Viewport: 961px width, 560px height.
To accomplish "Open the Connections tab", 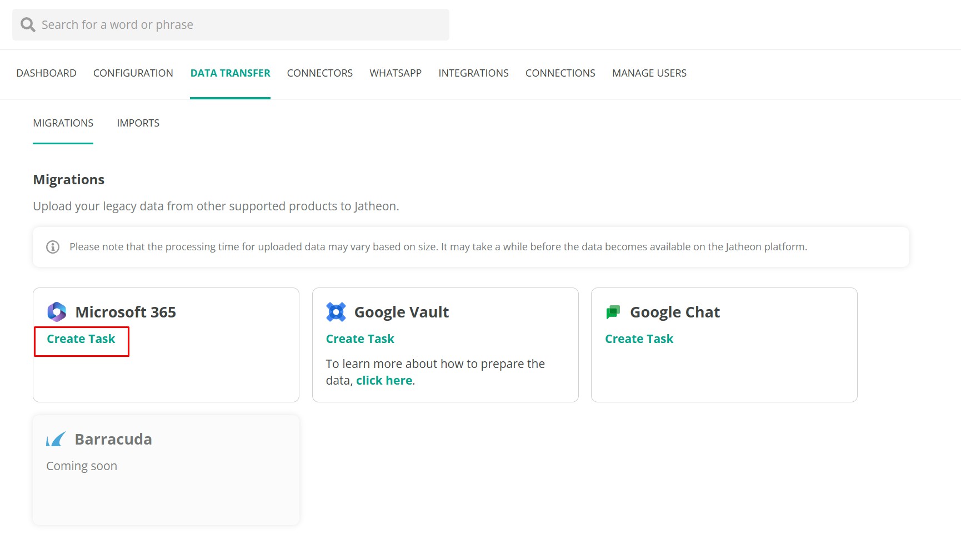I will [560, 73].
